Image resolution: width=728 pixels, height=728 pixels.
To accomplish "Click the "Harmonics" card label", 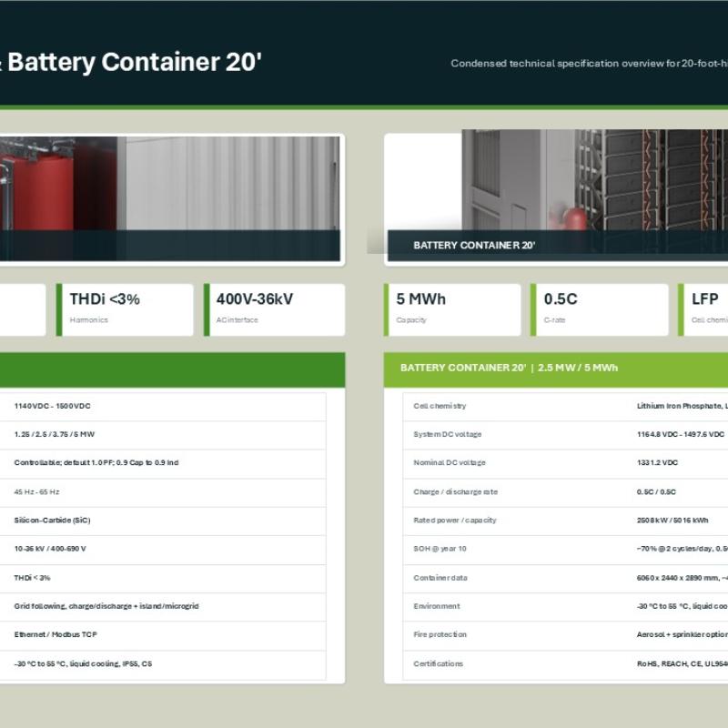I will [x=88, y=320].
